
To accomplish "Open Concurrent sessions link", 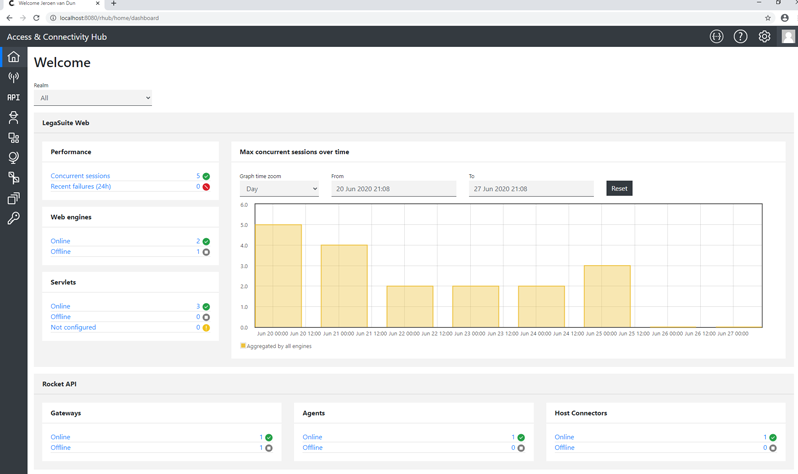I will [x=80, y=176].
